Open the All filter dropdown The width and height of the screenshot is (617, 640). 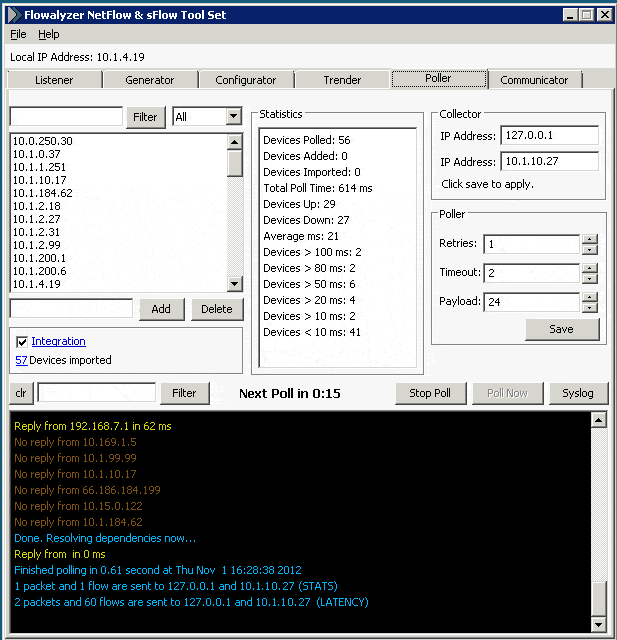point(233,116)
